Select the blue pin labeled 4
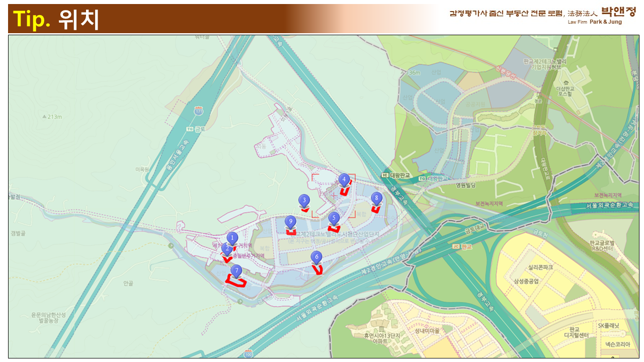Screen dimensions: 644x362 point(344,179)
